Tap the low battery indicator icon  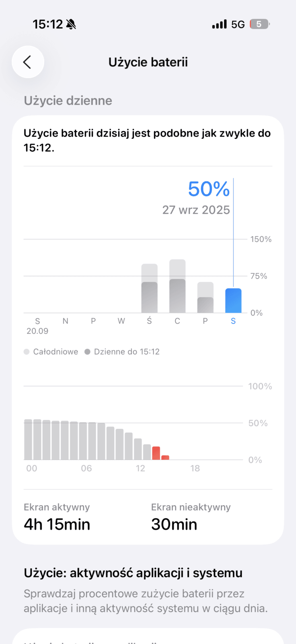pyautogui.click(x=259, y=25)
